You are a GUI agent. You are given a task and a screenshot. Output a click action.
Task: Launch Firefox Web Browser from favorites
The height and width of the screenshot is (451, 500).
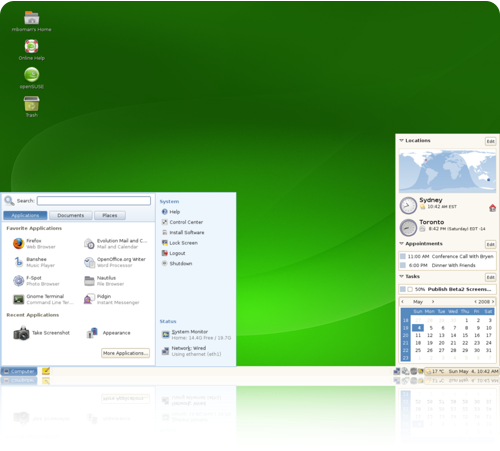[x=34, y=244]
